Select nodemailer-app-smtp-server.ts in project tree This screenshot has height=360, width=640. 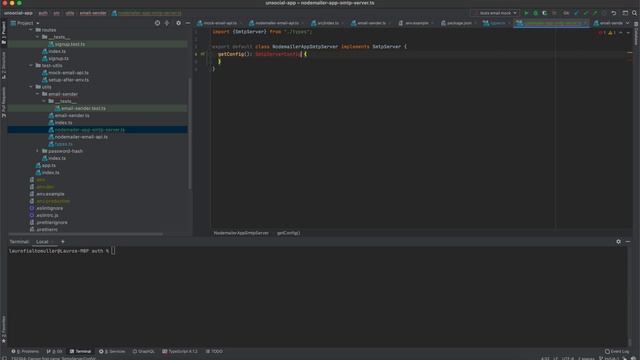(x=90, y=130)
